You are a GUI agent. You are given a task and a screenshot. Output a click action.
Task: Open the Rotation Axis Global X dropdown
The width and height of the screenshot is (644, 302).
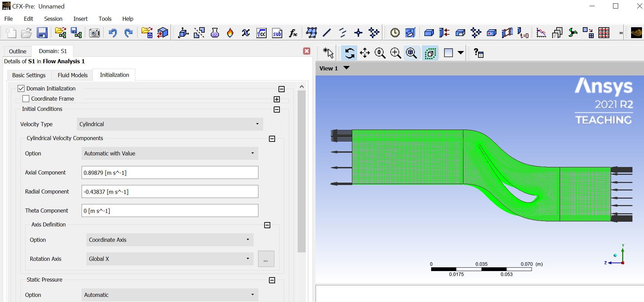170,259
